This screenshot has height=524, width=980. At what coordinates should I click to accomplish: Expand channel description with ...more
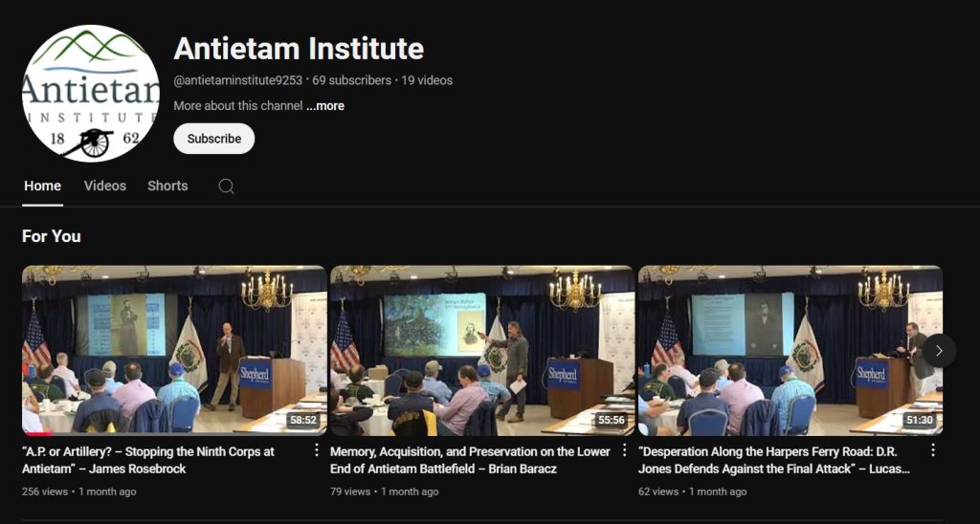(325, 105)
